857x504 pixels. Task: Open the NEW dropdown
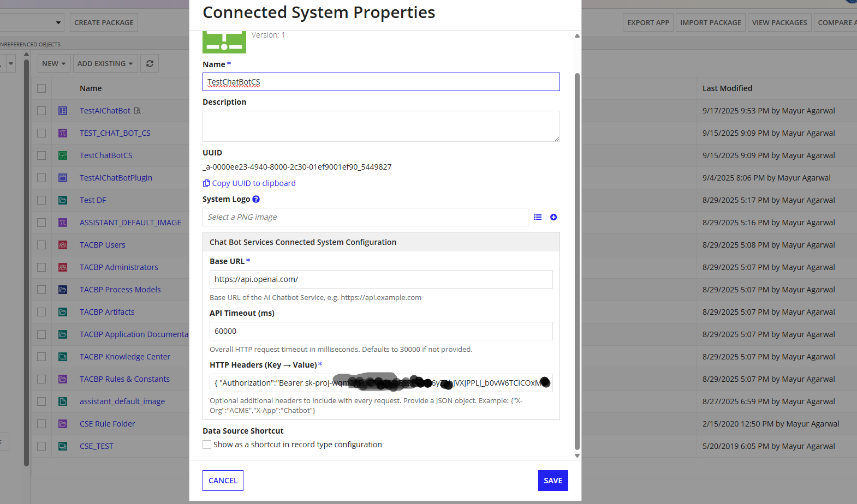pyautogui.click(x=53, y=64)
